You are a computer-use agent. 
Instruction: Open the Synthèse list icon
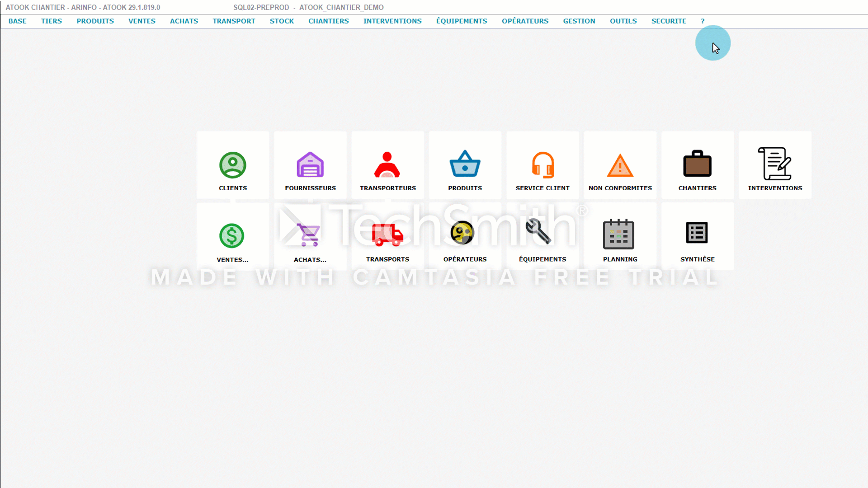697,233
